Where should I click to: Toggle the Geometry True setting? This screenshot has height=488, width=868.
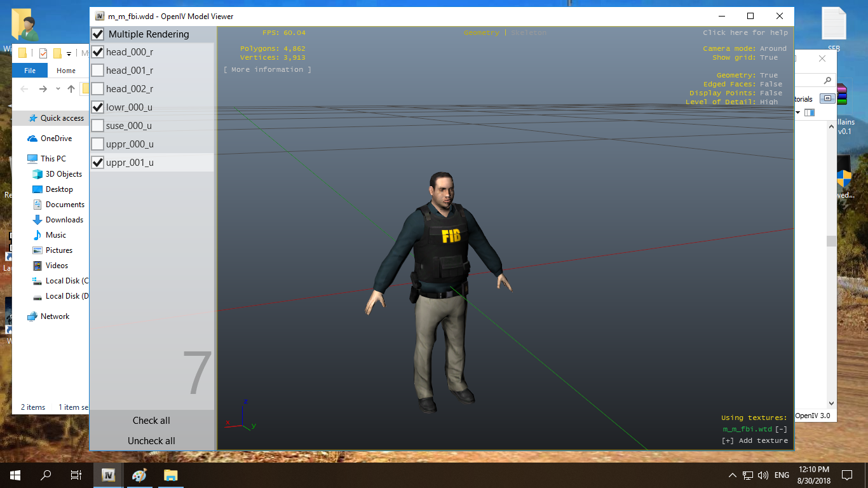769,76
